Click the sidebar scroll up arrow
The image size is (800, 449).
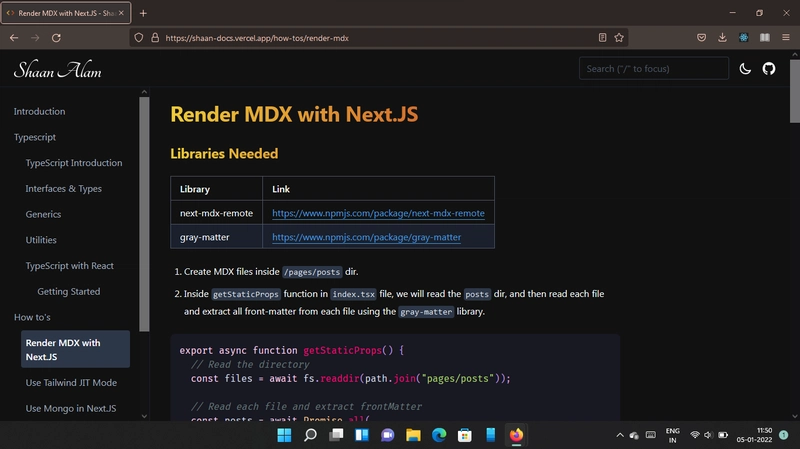click(144, 92)
